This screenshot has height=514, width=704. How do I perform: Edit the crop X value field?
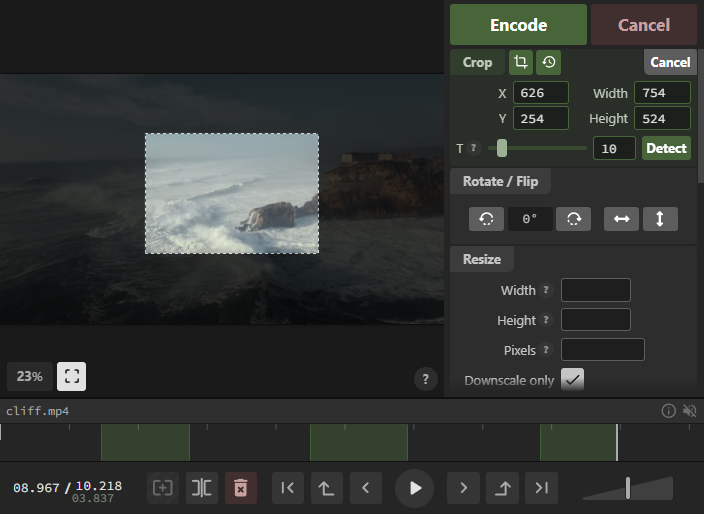point(541,93)
